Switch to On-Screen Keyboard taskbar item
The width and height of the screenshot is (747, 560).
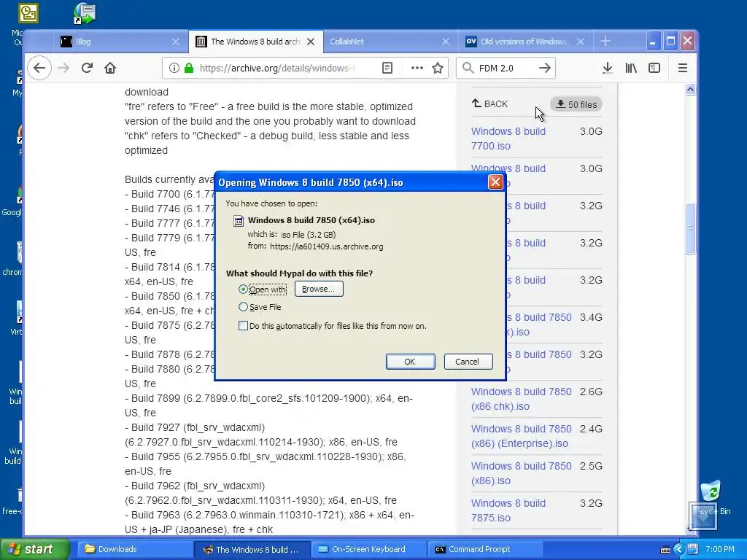click(x=368, y=549)
